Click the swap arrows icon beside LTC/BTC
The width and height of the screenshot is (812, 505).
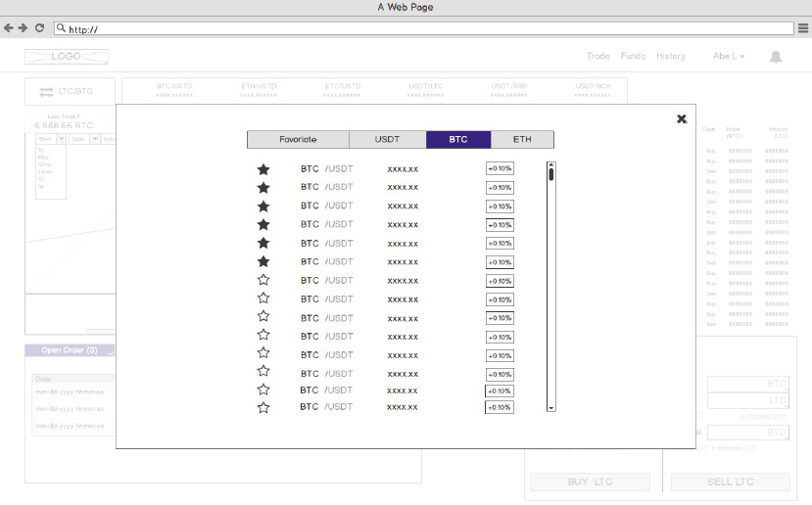(47, 92)
